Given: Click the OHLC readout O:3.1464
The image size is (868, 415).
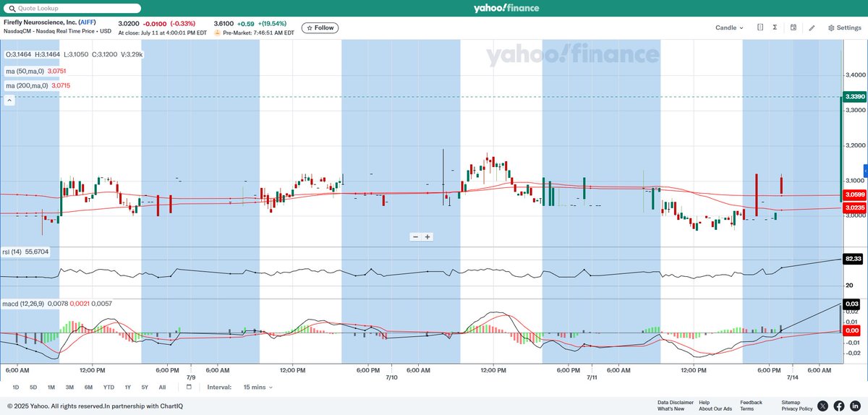Looking at the screenshot, I should point(20,54).
